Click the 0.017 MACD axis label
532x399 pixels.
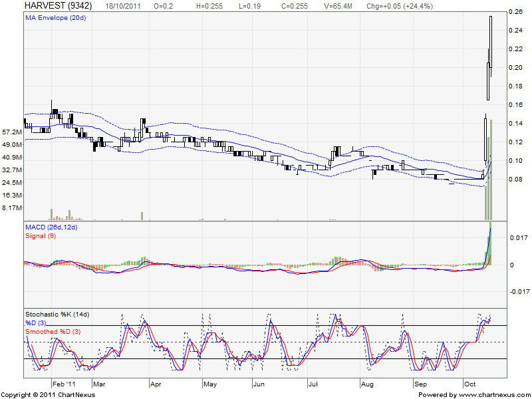tap(517, 237)
